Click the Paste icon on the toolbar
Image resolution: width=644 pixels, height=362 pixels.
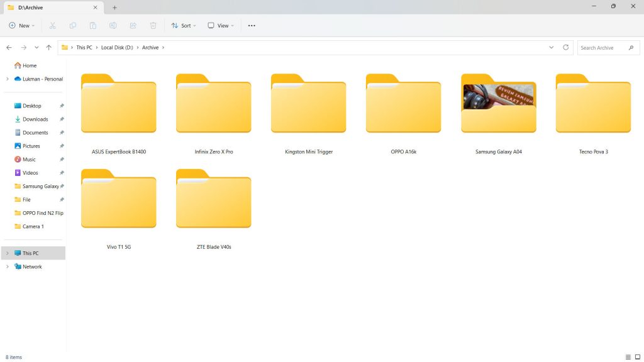point(92,25)
